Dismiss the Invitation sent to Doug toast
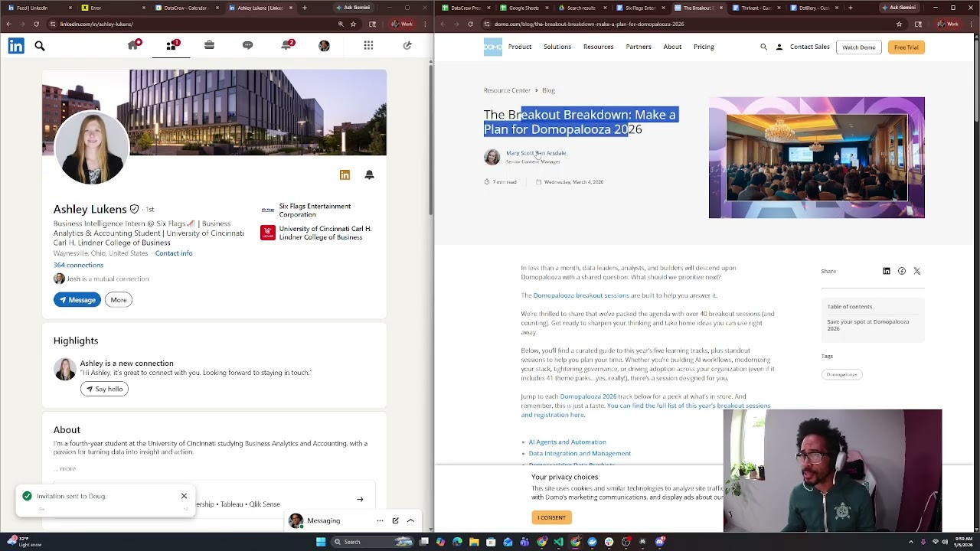 point(184,496)
